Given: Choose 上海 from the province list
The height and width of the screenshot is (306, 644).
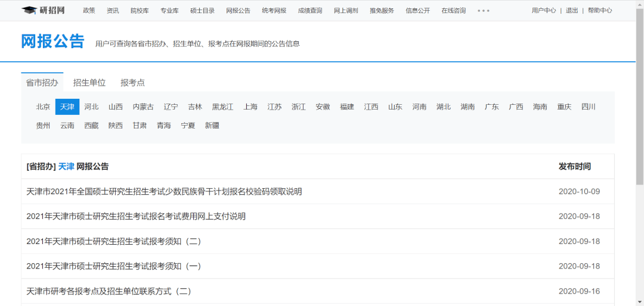Looking at the screenshot, I should point(250,107).
